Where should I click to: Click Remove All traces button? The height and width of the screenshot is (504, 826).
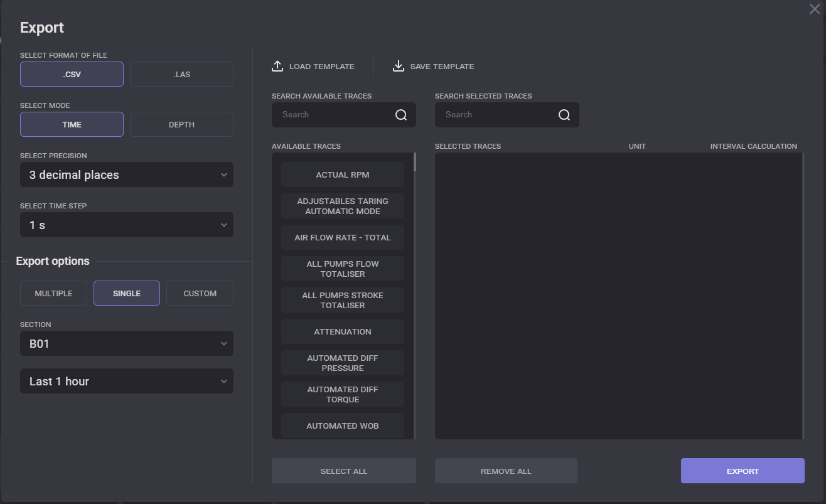(x=506, y=471)
